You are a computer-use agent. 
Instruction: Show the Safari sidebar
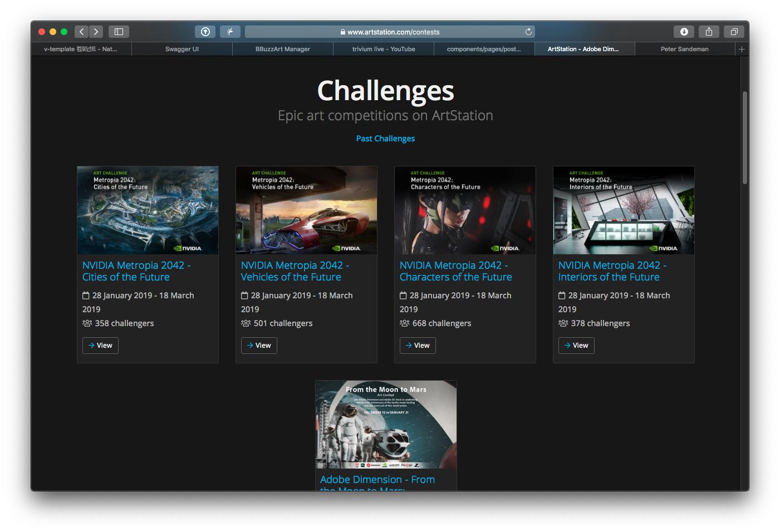pos(119,32)
